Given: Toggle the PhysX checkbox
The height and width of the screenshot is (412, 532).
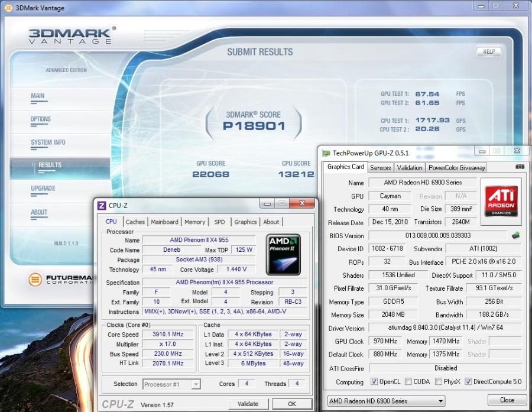Looking at the screenshot, I should 439,381.
